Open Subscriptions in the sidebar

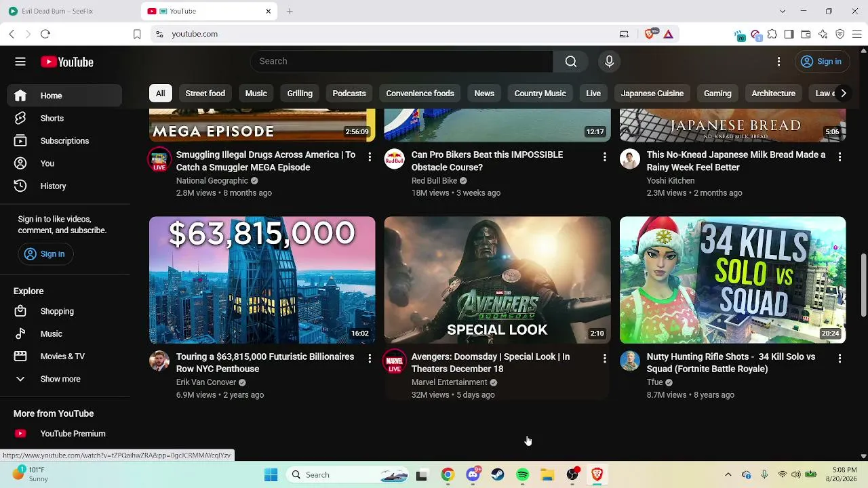tap(64, 141)
